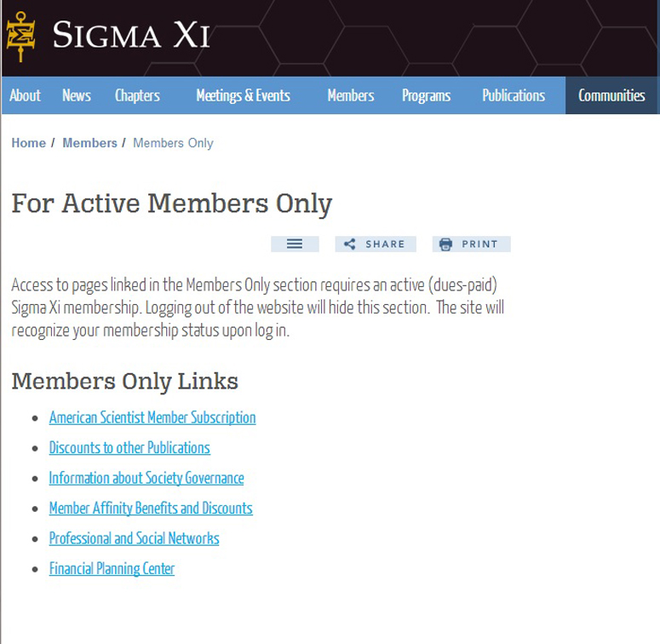The height and width of the screenshot is (644, 660).
Task: Switch to the Communities tab
Action: click(611, 95)
